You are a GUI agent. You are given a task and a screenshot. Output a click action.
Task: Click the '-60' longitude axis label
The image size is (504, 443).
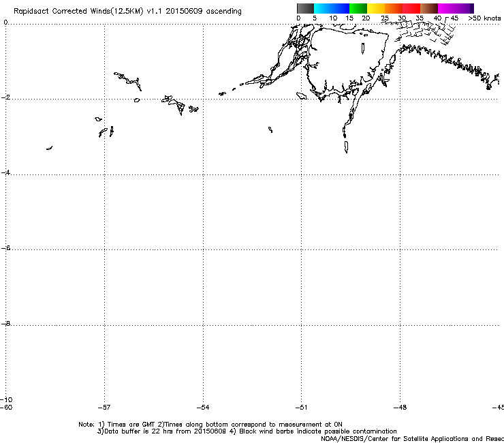tap(6, 407)
